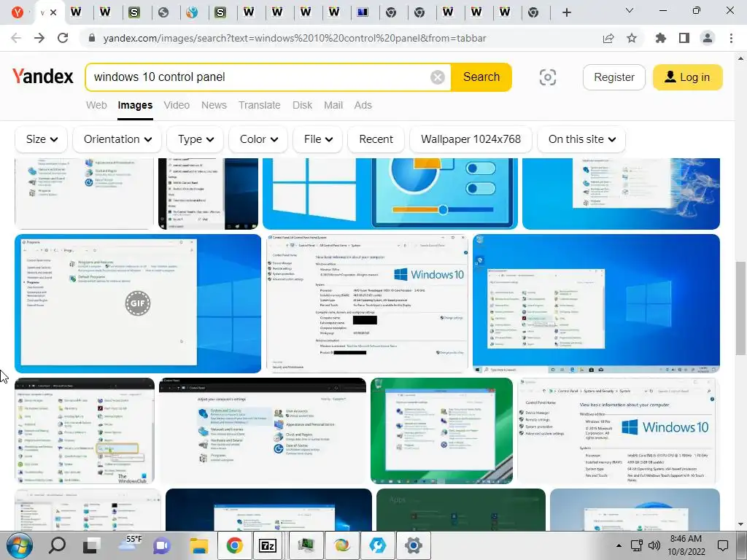Screen dimensions: 747x560
Task: Open Task View on the taskbar
Action: pos(90,545)
